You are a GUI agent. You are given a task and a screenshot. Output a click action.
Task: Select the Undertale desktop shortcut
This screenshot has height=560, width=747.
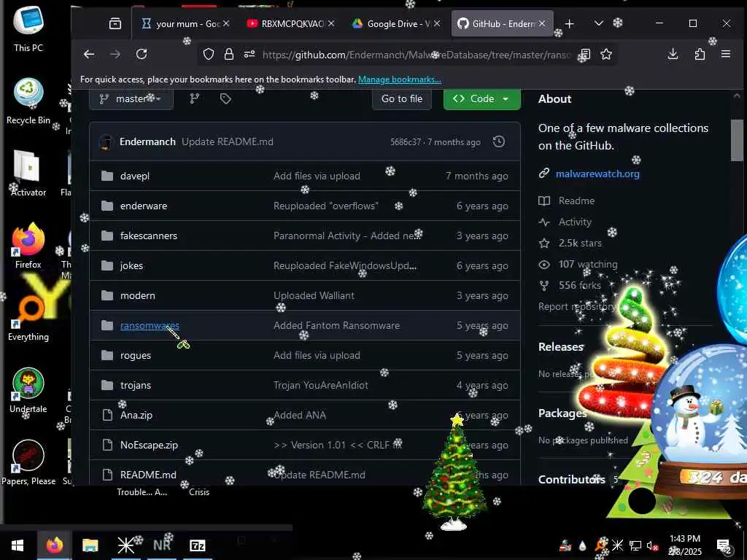coord(28,391)
